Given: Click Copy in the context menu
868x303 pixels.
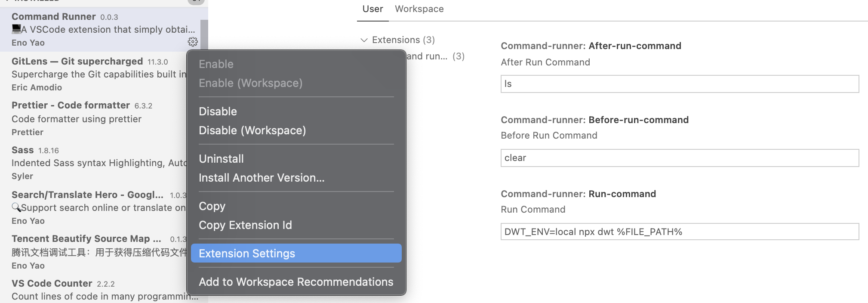Looking at the screenshot, I should coord(212,206).
